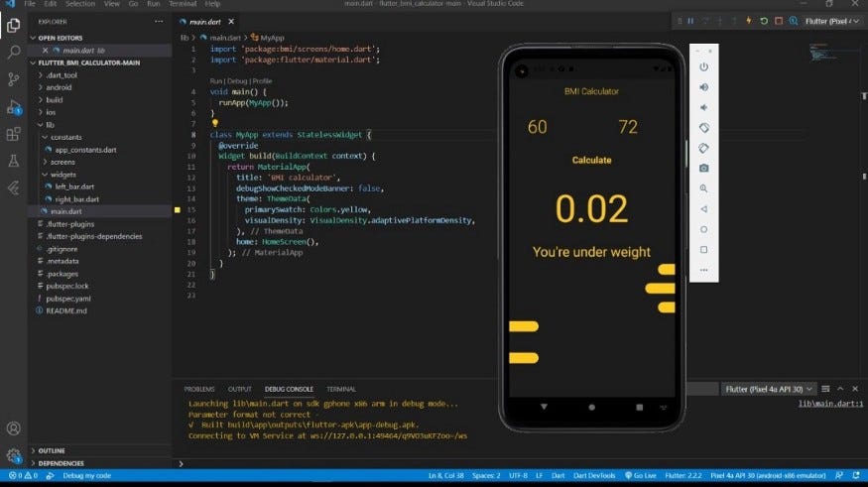Screen dimensions: 868x487
Task: Open the Testing flask view
Action: coord(13,161)
